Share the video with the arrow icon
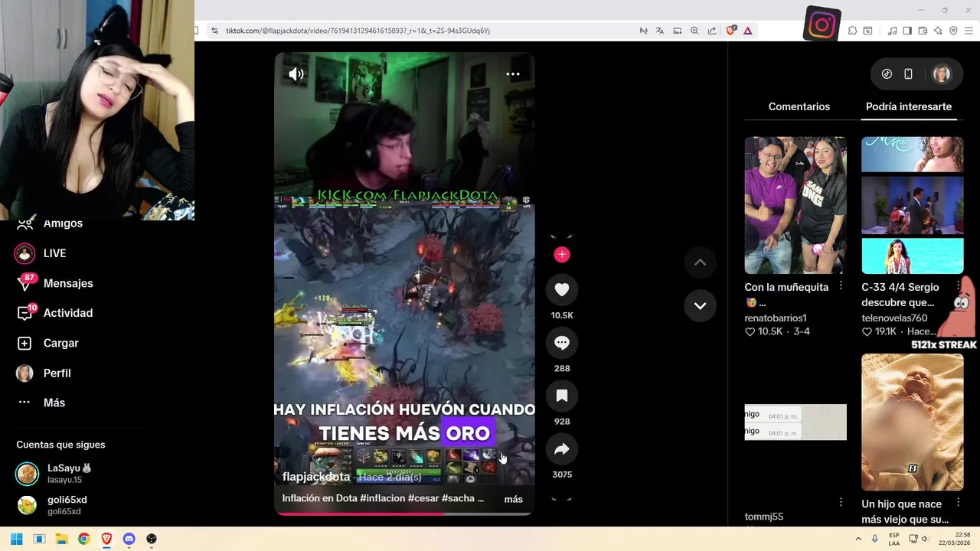 click(562, 449)
